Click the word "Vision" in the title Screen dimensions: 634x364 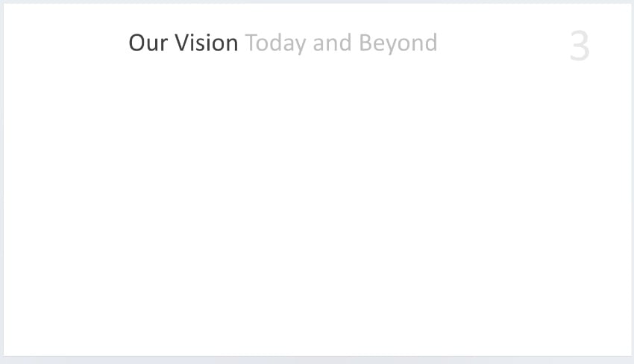(x=207, y=43)
